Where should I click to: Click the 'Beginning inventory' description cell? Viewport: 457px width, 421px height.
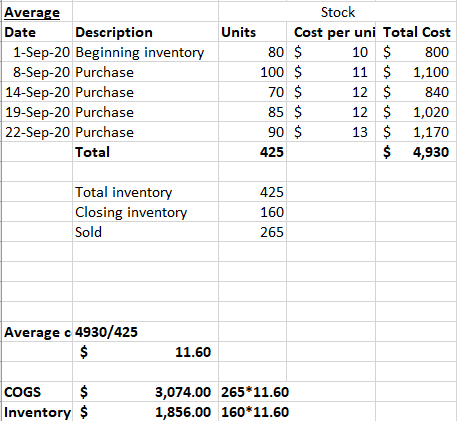(x=146, y=52)
